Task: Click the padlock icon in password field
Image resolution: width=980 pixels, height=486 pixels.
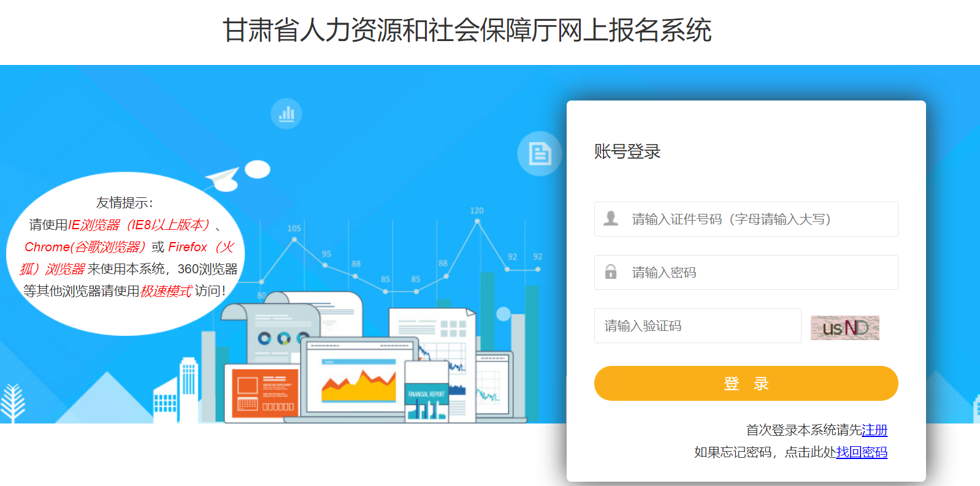Action: click(x=611, y=271)
